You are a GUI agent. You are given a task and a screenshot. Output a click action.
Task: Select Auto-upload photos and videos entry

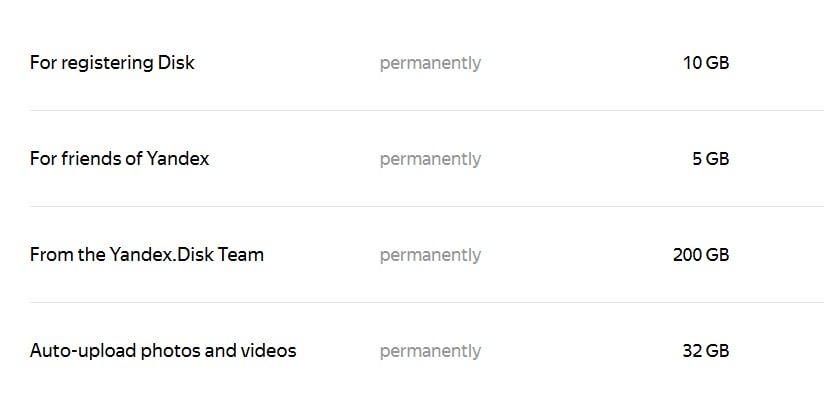coord(163,351)
